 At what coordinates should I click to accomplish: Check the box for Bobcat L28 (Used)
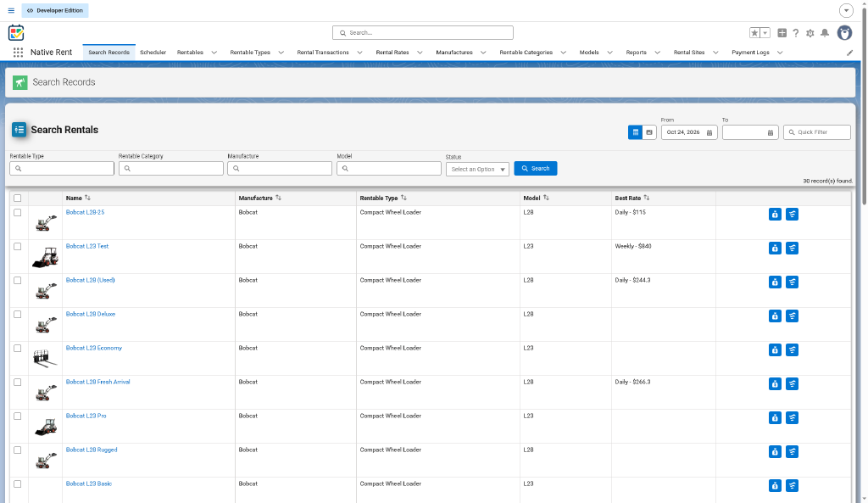(x=17, y=280)
